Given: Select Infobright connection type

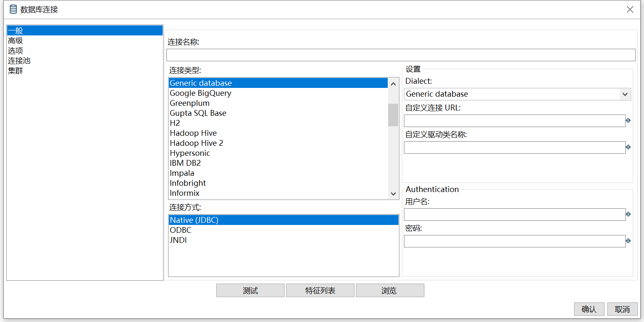Looking at the screenshot, I should [278, 183].
